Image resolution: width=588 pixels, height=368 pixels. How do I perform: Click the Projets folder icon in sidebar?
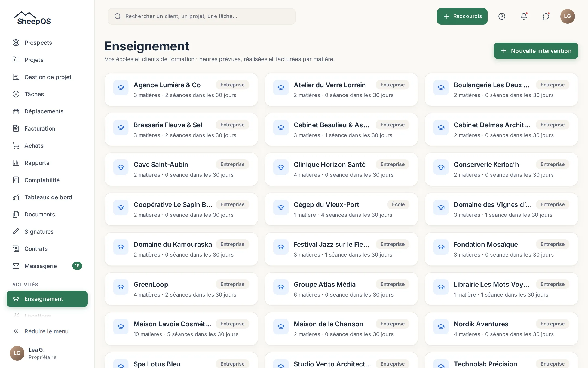point(16,60)
